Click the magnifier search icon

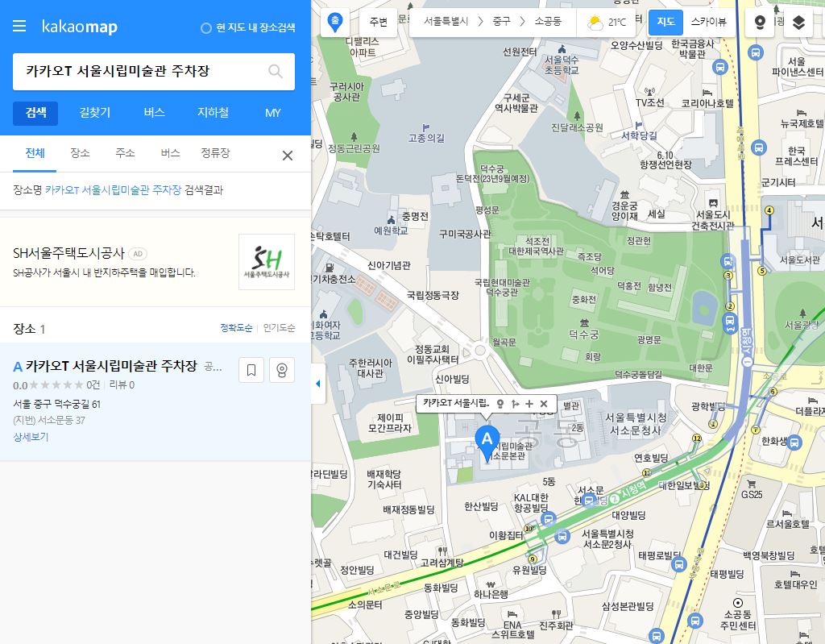tap(276, 71)
